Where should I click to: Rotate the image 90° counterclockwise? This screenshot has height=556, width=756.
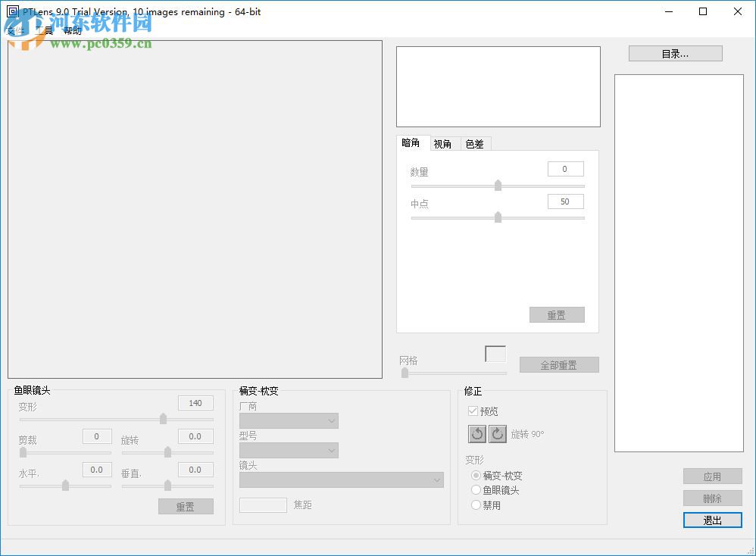tap(477, 434)
